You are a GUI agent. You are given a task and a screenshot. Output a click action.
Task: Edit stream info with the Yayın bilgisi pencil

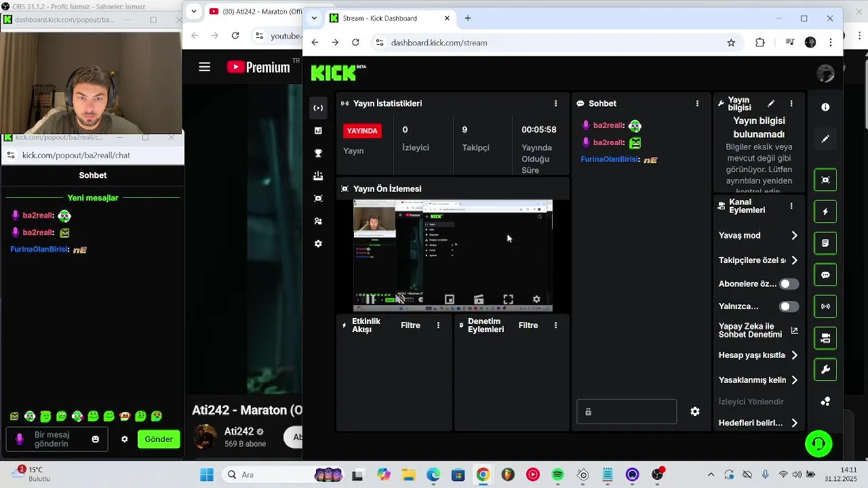[771, 104]
